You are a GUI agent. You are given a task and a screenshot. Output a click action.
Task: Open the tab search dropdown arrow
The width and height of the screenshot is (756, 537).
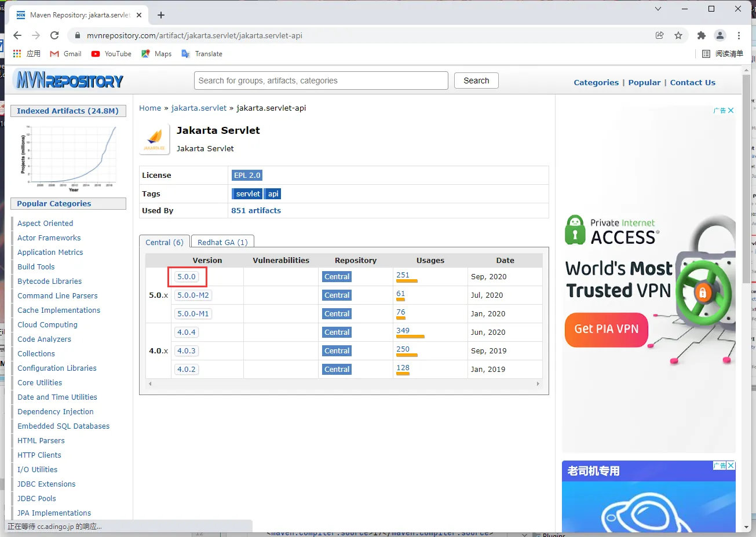658,9
